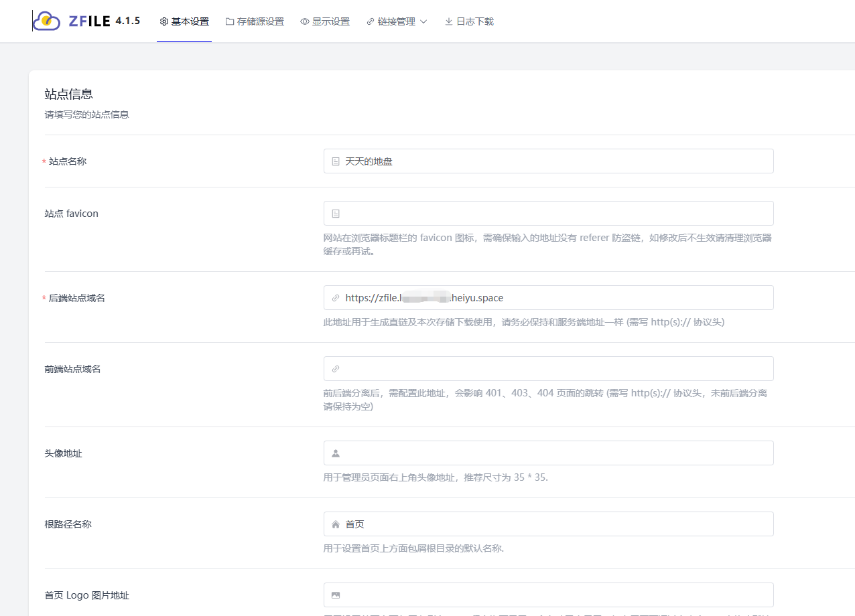Click the ZFILE cloud logo

coord(47,21)
